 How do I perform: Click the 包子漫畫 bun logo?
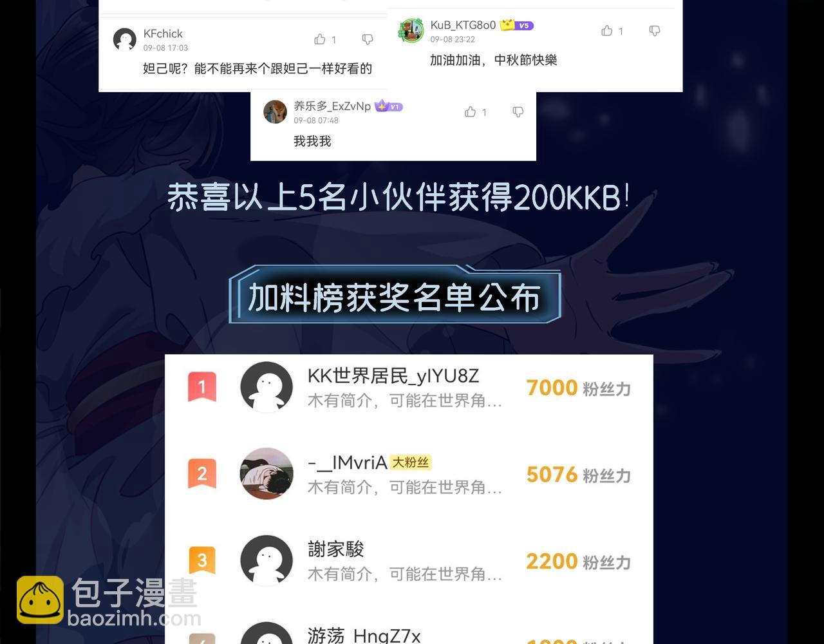click(x=40, y=600)
